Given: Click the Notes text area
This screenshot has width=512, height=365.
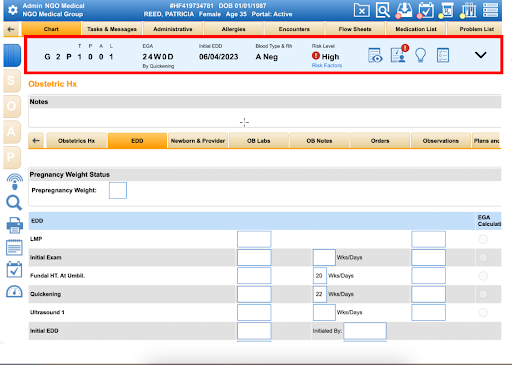Looking at the screenshot, I should (x=265, y=118).
